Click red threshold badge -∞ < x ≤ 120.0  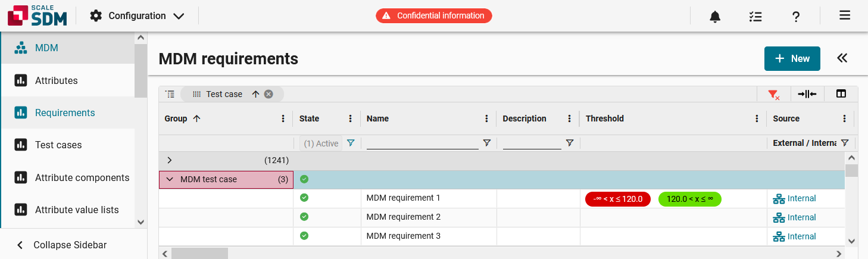tap(618, 199)
